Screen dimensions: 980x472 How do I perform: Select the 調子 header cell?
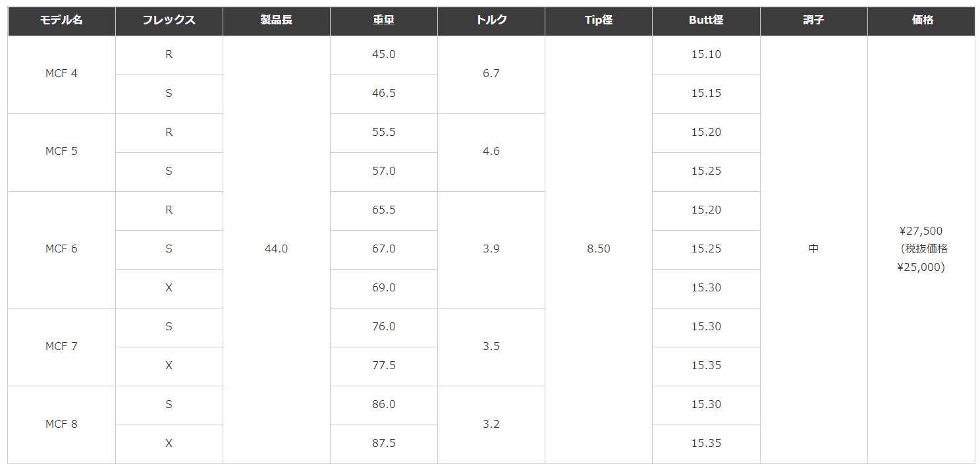[x=813, y=20]
